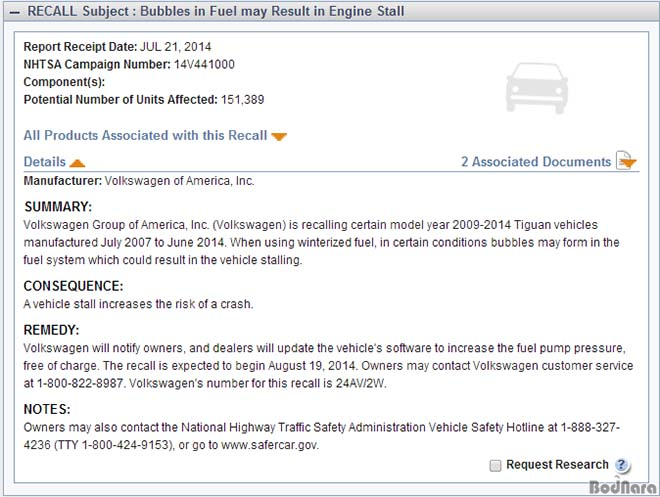Collapse the orange up arrow beside Details
This screenshot has width=660, height=497.
point(77,163)
